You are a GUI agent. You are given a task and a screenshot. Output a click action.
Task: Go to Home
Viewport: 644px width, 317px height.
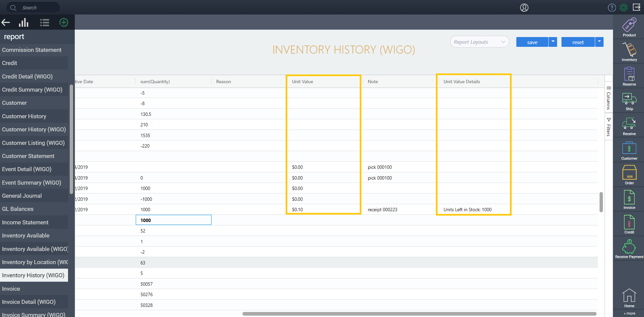point(629,298)
